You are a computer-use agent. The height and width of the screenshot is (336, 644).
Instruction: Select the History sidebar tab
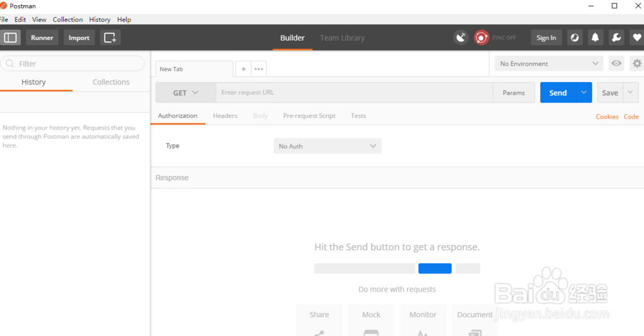[x=33, y=82]
